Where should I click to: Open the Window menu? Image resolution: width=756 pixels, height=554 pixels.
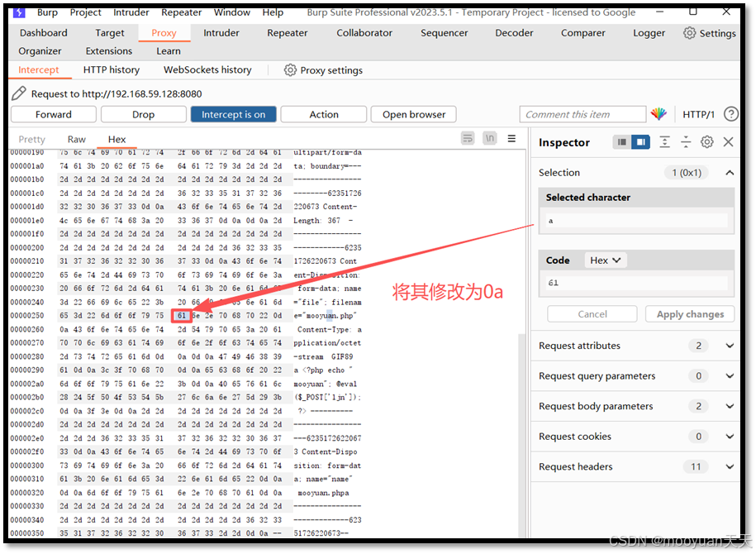point(232,12)
